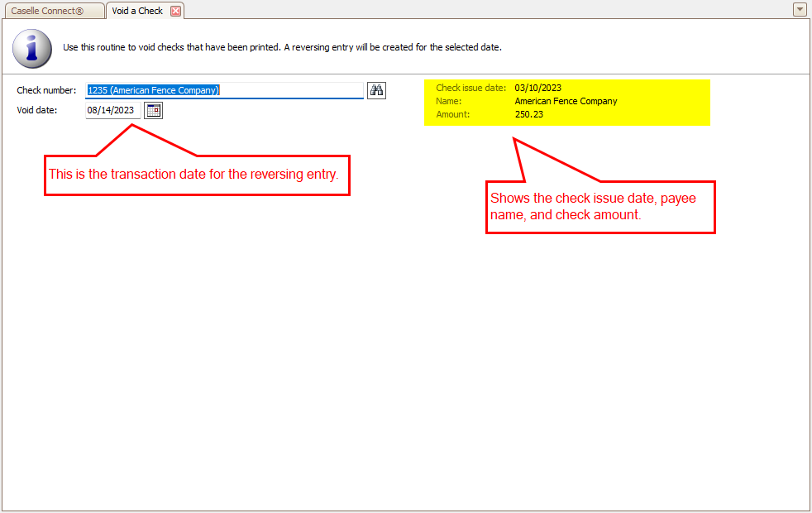Image resolution: width=812 pixels, height=513 pixels.
Task: Select the Void a Check tab
Action: point(137,11)
